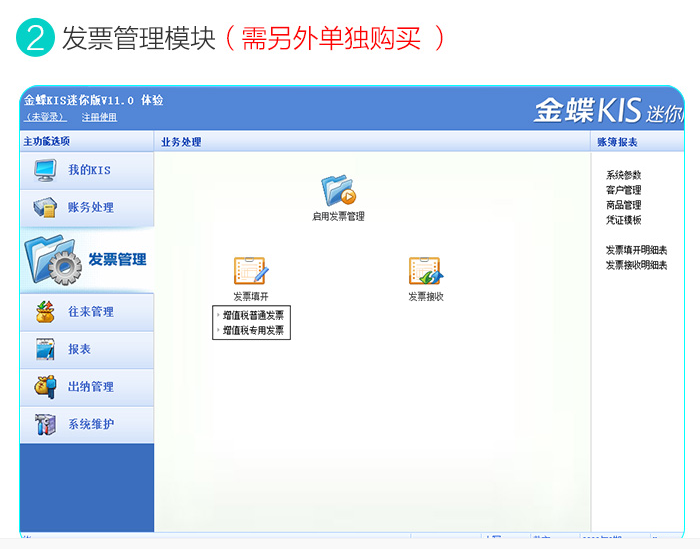Click the (未登录) login link
This screenshot has width=700, height=549.
tap(45, 117)
